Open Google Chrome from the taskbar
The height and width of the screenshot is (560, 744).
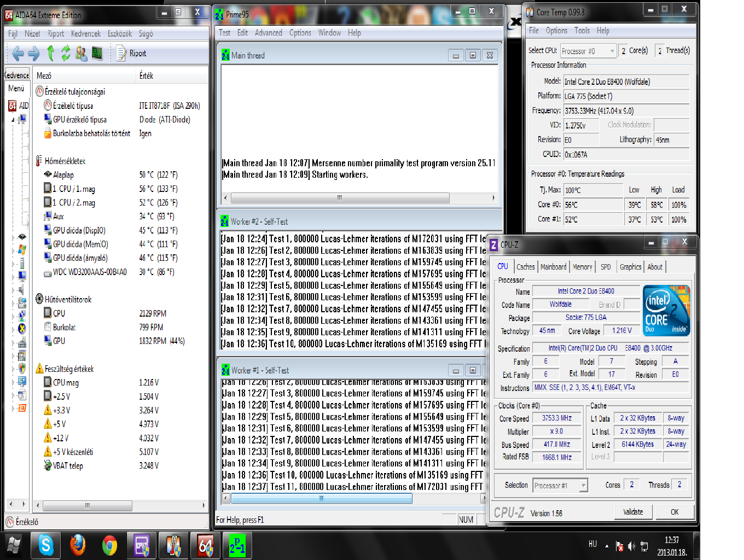(109, 545)
